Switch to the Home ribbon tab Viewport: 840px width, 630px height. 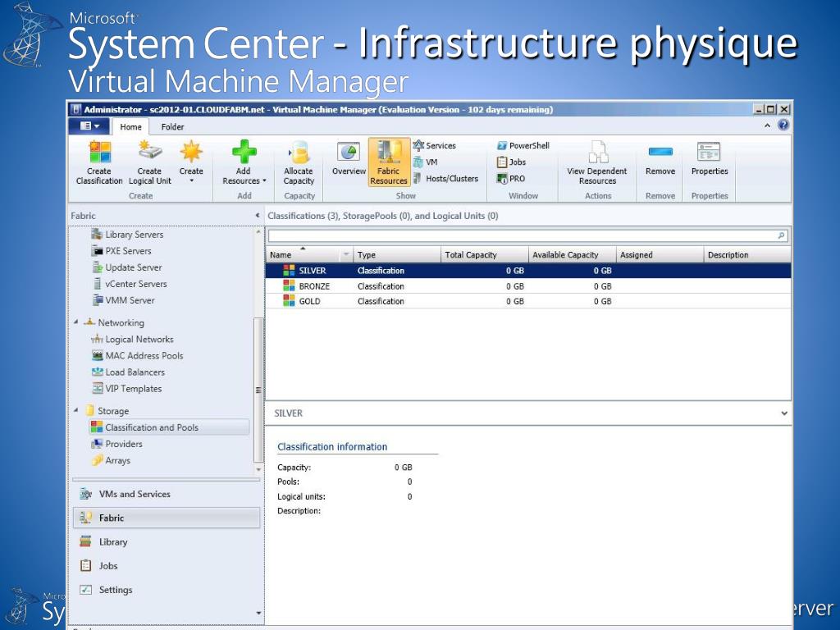click(x=130, y=127)
